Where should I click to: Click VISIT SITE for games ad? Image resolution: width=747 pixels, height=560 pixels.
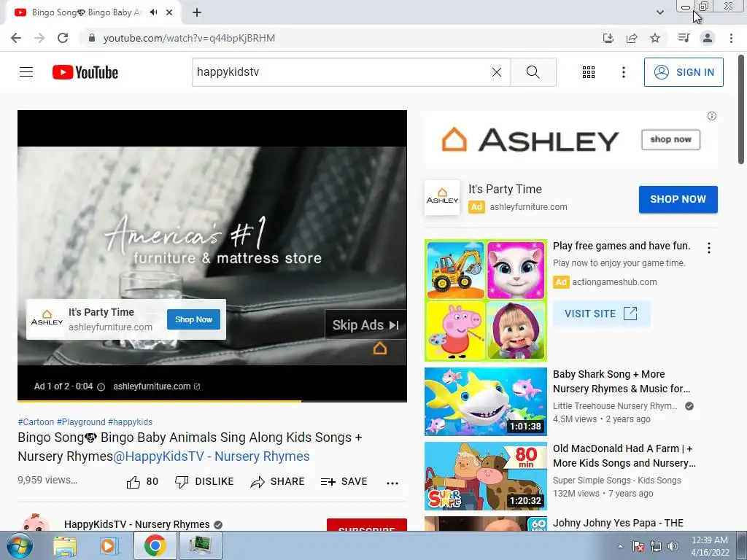click(x=601, y=314)
